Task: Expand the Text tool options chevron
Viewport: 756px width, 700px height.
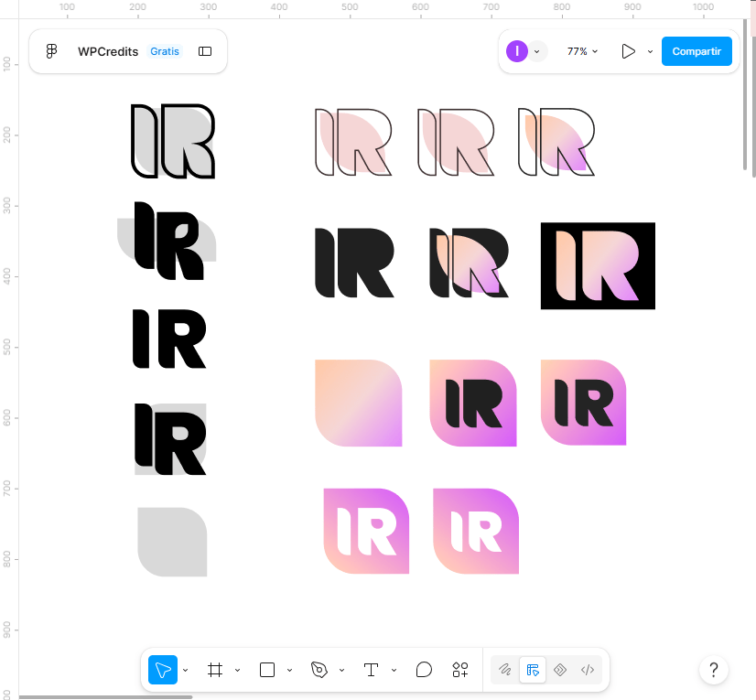Action: tap(394, 670)
